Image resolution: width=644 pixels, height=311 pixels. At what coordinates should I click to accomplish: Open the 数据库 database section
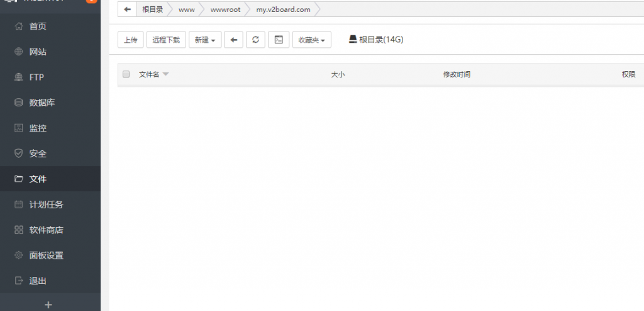[42, 103]
